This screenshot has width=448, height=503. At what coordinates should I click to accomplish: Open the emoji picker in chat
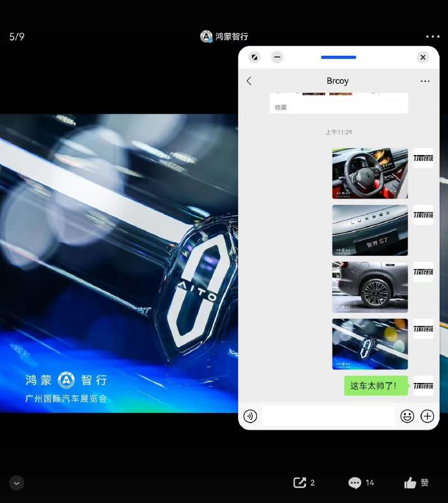click(x=407, y=416)
